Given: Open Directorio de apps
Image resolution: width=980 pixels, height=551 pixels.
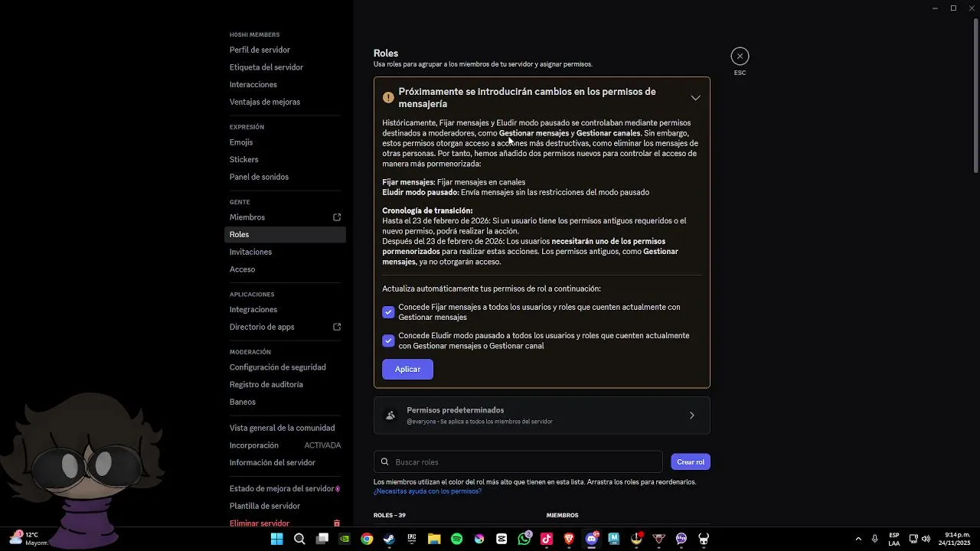Looking at the screenshot, I should point(262,327).
